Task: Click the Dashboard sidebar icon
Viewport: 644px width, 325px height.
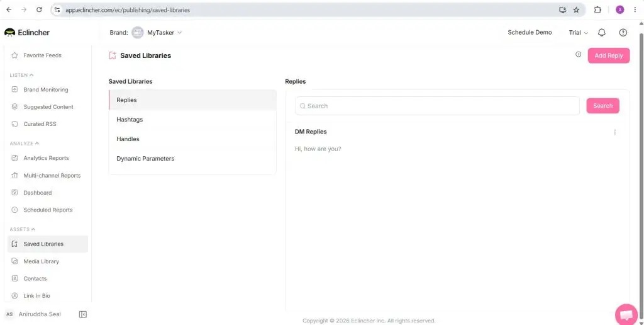Action: pyautogui.click(x=15, y=193)
